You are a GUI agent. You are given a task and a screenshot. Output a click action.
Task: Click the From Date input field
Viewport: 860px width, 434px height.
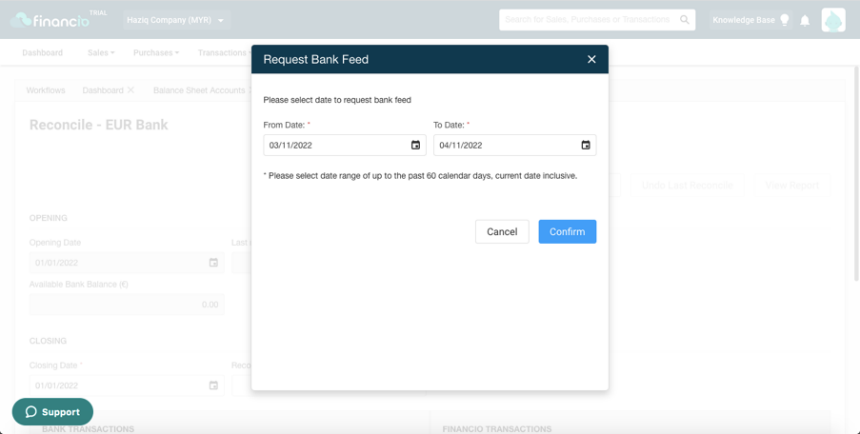pos(344,145)
